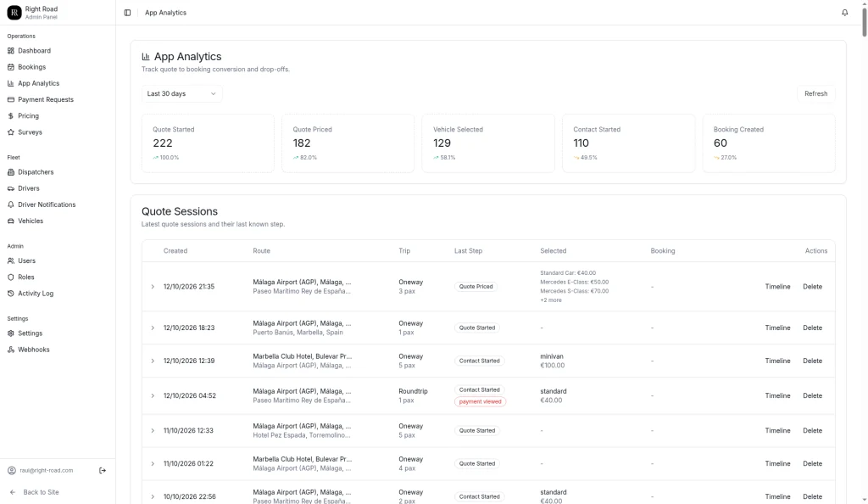The height and width of the screenshot is (504, 868).
Task: Click the Dispatchers icon in sidebar
Action: click(10, 172)
